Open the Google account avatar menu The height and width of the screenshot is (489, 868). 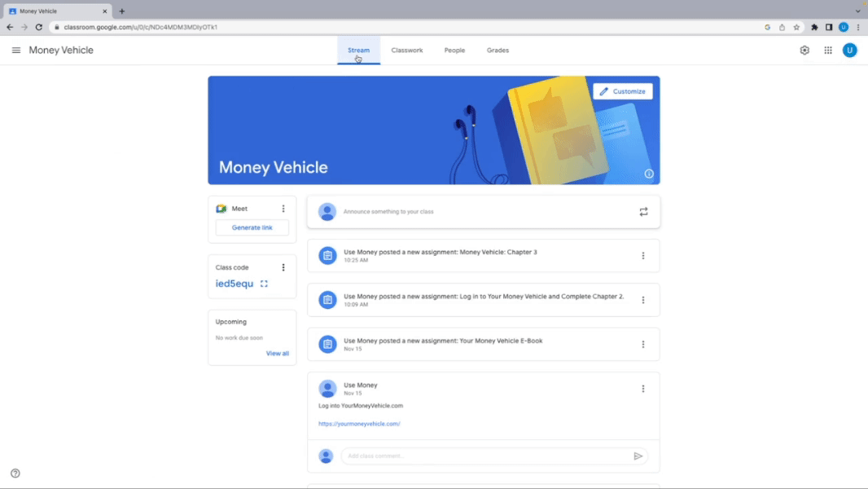[849, 51]
